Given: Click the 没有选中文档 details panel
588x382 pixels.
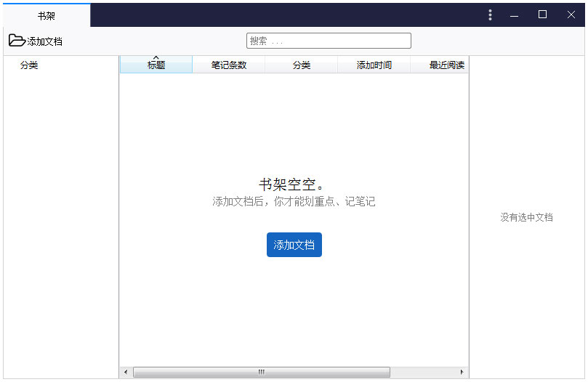Looking at the screenshot, I should click(526, 217).
